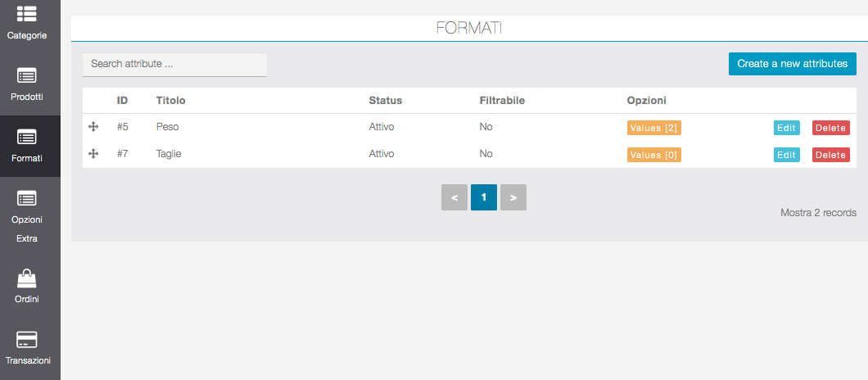Screen dimensions: 868x380
Task: Open the Prodotti sidebar icon
Action: click(x=27, y=76)
